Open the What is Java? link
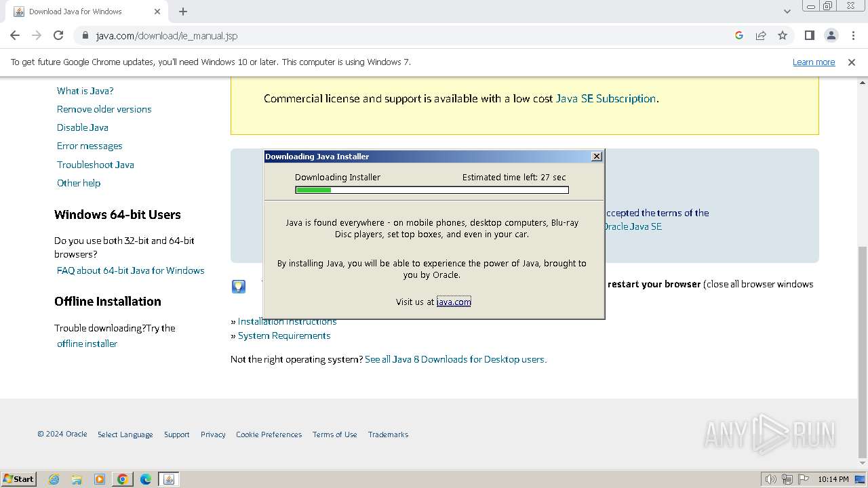 coord(85,91)
